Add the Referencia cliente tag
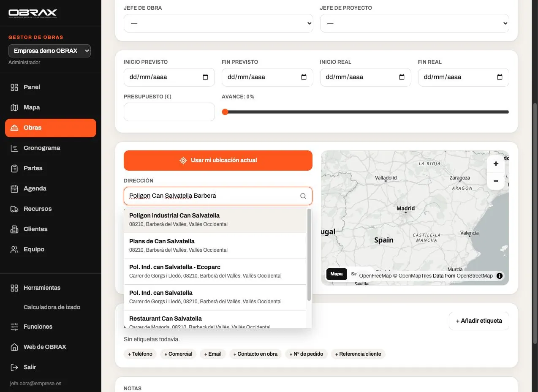This screenshot has width=538, height=392. [358, 354]
